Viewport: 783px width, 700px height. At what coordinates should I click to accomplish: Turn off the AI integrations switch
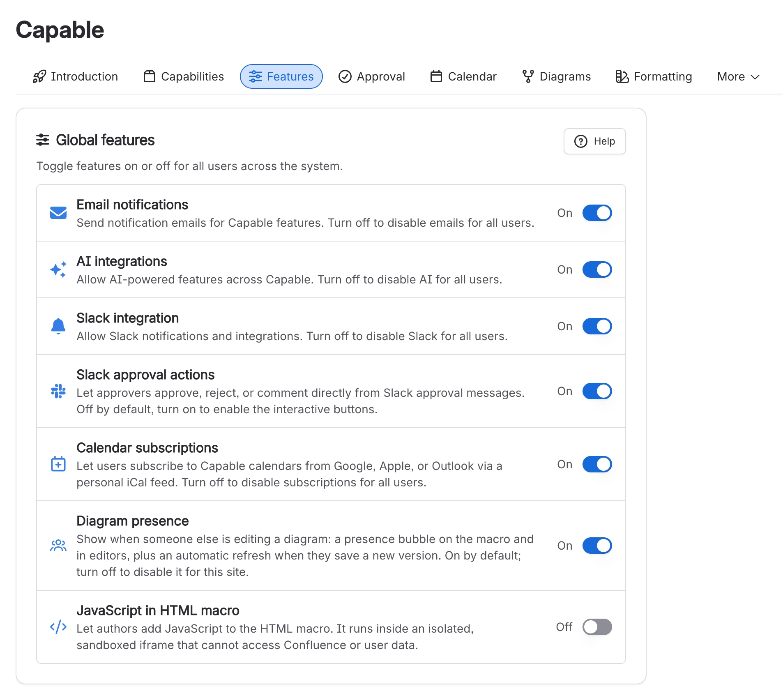click(597, 269)
